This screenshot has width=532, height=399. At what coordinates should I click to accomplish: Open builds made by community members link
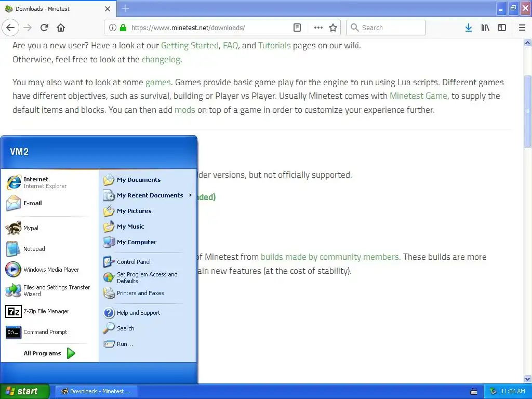(x=329, y=257)
